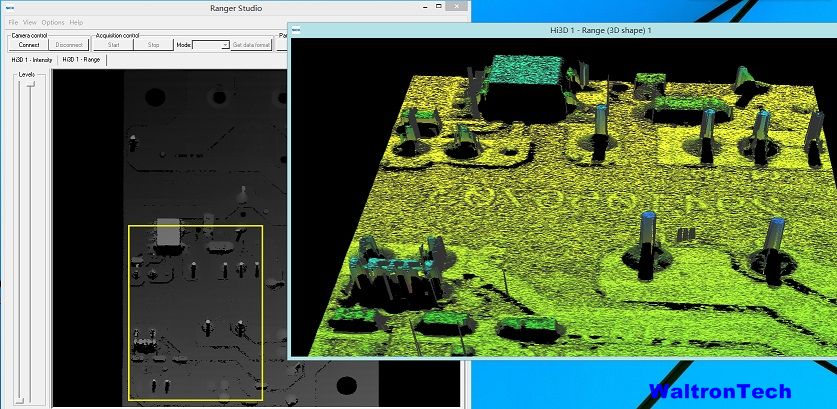Image resolution: width=837 pixels, height=409 pixels.
Task: Click the Get data format button
Action: (251, 45)
